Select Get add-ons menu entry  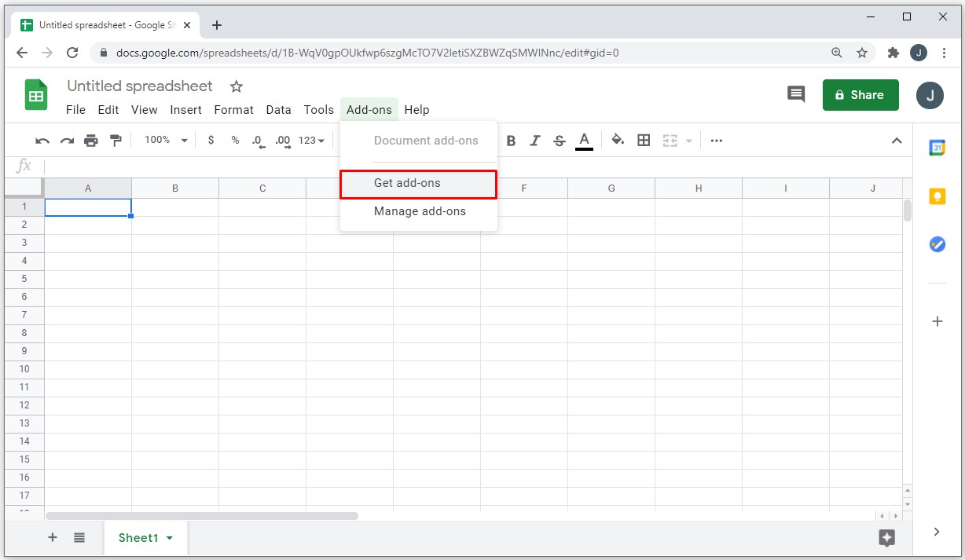click(x=418, y=184)
